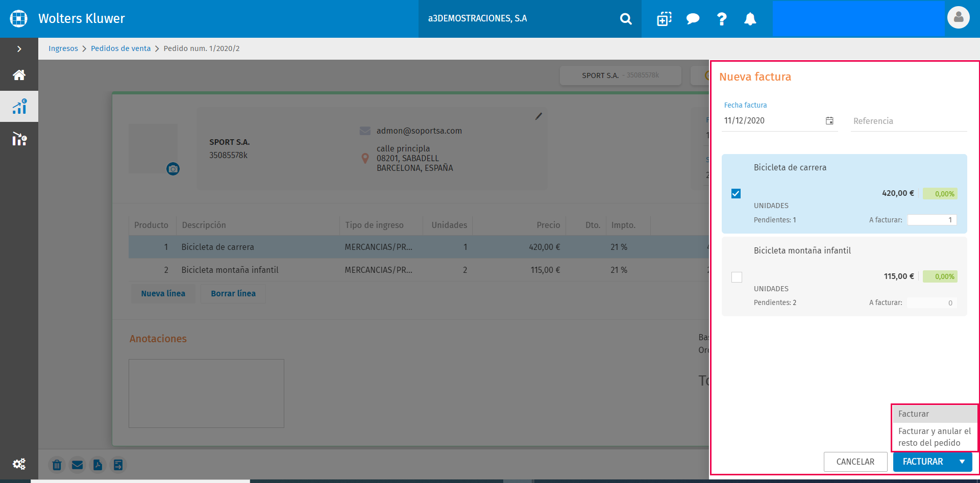This screenshot has width=980, height=483.
Task: Open the search magnifier in top bar
Action: click(626, 19)
